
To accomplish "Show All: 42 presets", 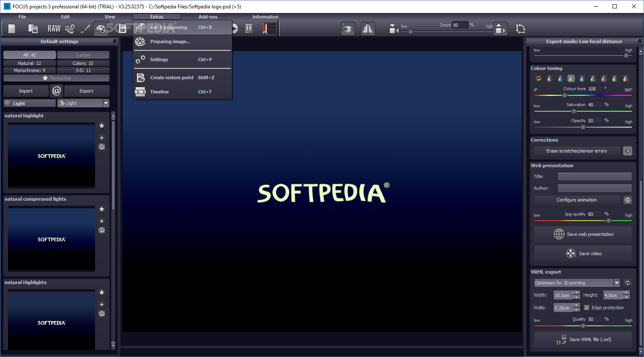I will coord(30,55).
